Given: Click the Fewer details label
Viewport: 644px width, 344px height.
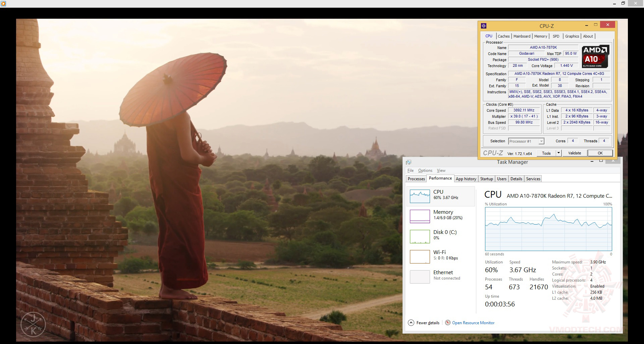Looking at the screenshot, I should (x=428, y=323).
